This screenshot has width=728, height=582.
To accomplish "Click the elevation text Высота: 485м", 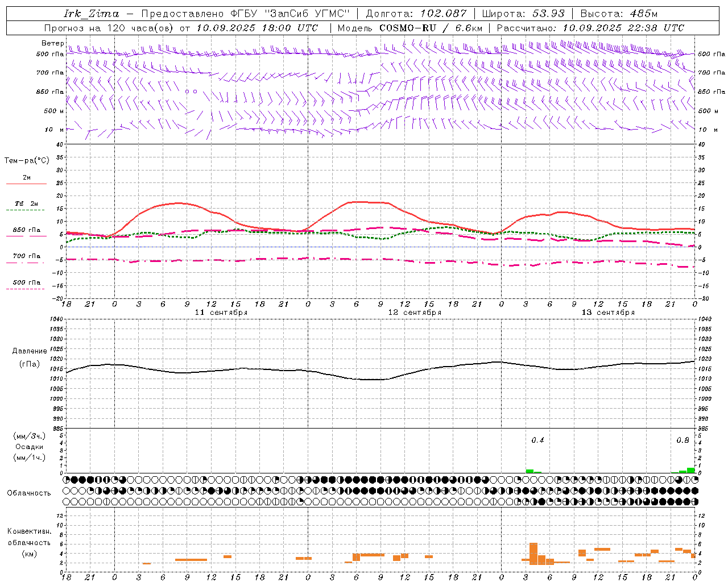I will pos(619,14).
